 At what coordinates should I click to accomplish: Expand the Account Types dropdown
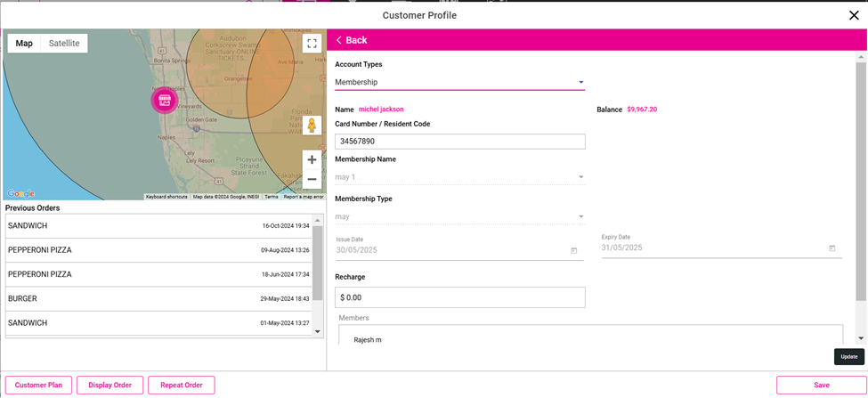[x=580, y=83]
